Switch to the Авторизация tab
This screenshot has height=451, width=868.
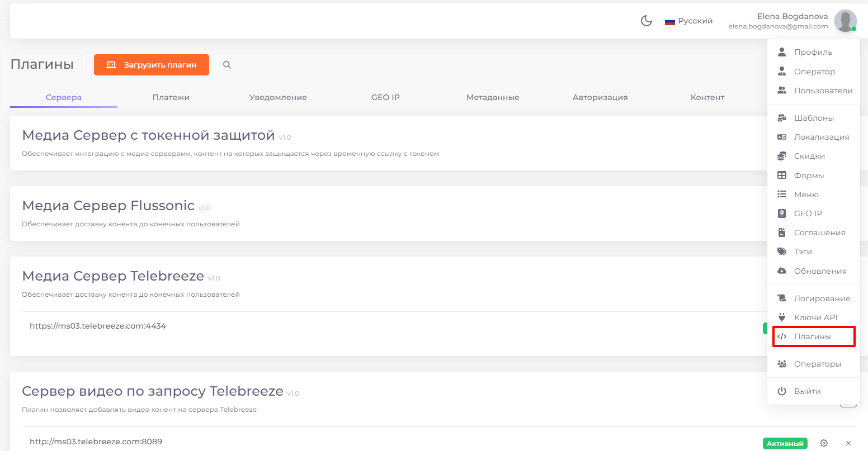pos(600,97)
